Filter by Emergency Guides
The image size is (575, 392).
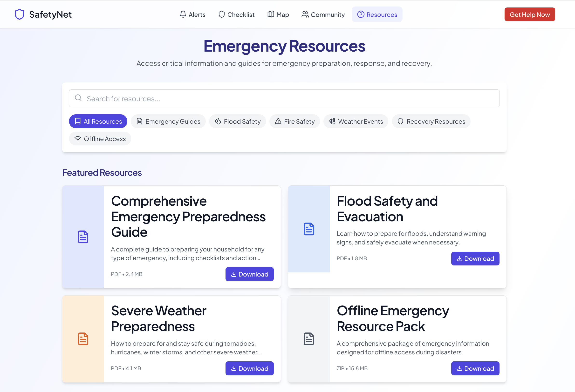tap(168, 122)
